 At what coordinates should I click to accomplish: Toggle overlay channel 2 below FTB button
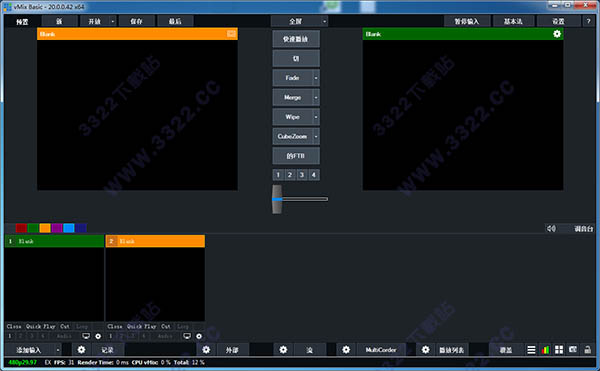290,175
